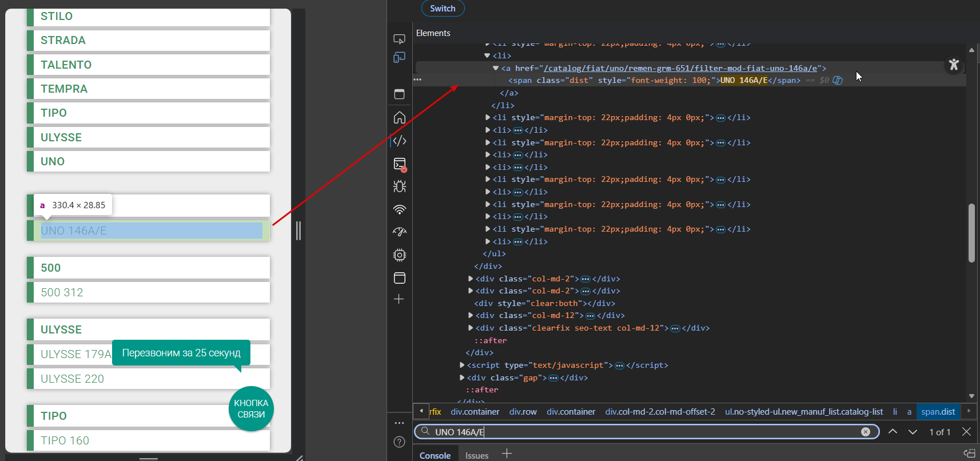Open the Sources bug icon
The width and height of the screenshot is (980, 461).
pos(399,186)
